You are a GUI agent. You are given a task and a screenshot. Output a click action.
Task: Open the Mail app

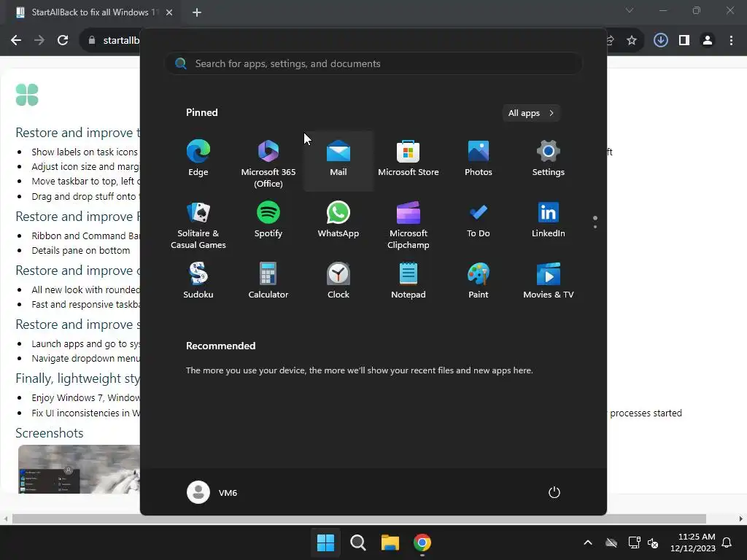click(338, 160)
